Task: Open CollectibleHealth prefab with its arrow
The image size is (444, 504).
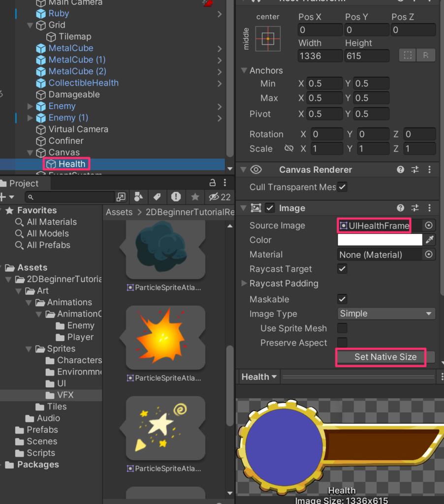Action: tap(220, 83)
